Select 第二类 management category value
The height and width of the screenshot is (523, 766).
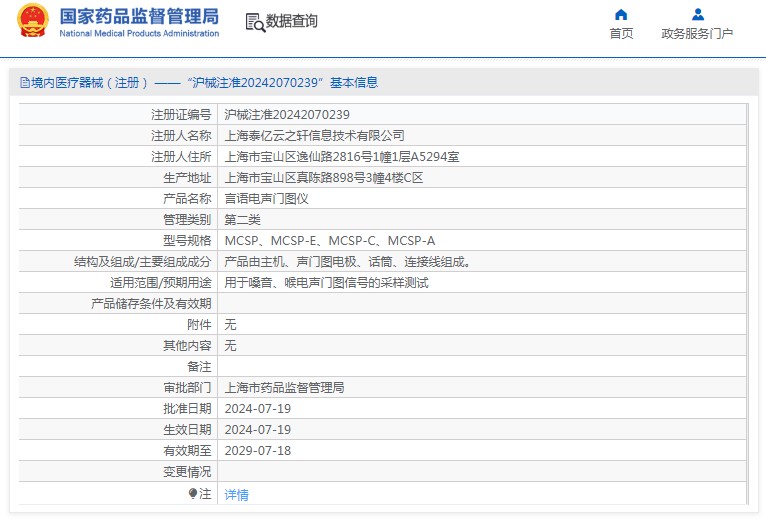click(242, 219)
